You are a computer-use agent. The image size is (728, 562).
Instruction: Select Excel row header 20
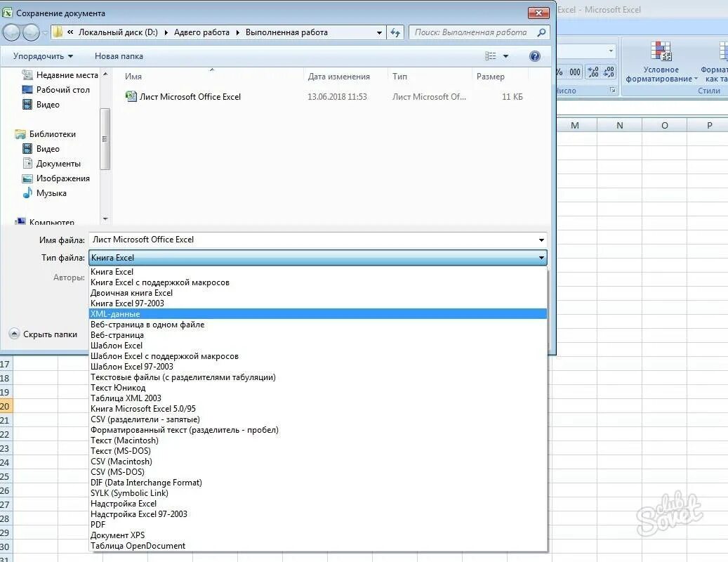6,407
